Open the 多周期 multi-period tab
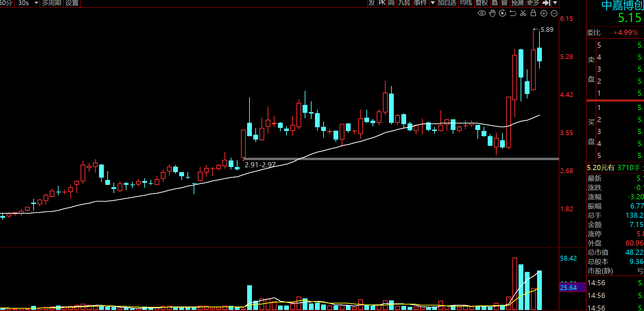644x311 pixels. pos(51,3)
